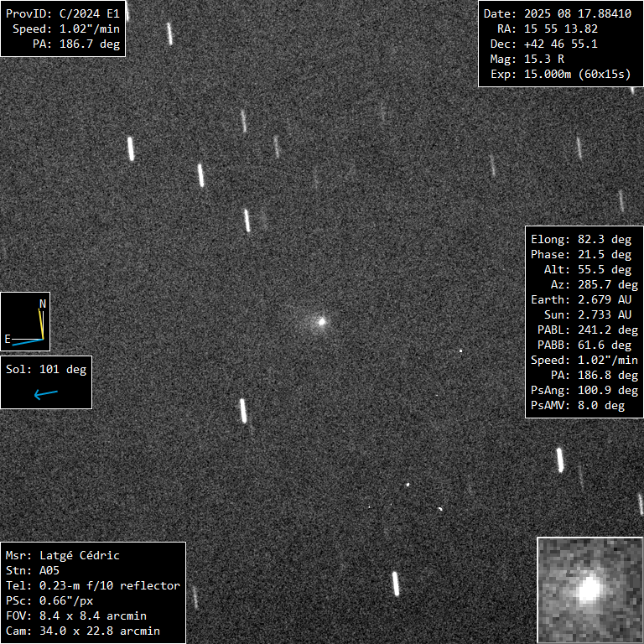644x644 pixels.
Task: Select the 'PSc: 0.66"/px' line
Action: [49, 601]
